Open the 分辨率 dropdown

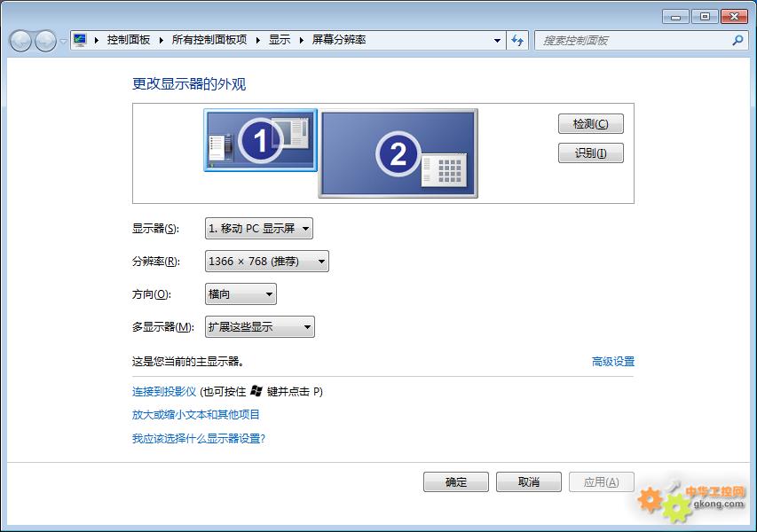(266, 262)
